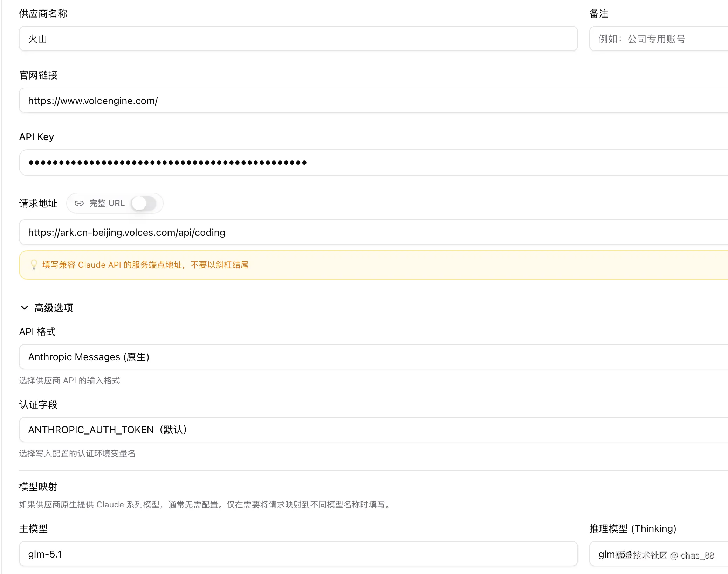Viewport: 728px width, 574px height.
Task: Click the 模型映射 section heading
Action: coord(38,486)
